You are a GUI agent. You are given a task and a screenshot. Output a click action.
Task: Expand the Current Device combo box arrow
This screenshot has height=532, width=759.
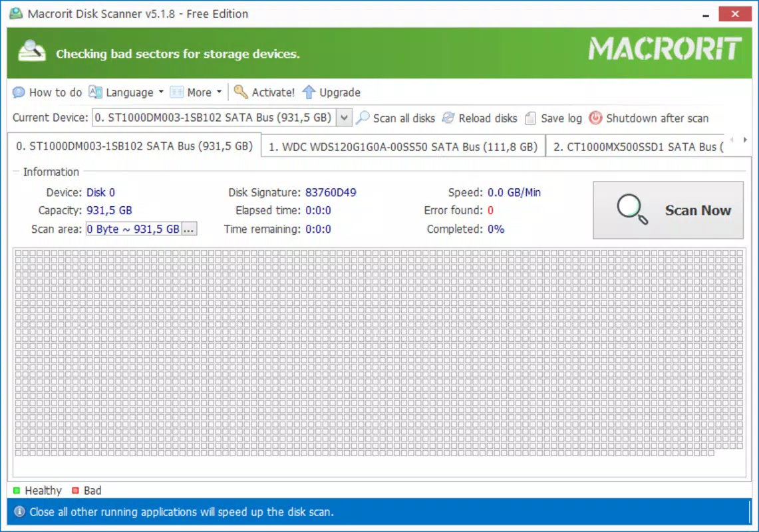click(344, 118)
